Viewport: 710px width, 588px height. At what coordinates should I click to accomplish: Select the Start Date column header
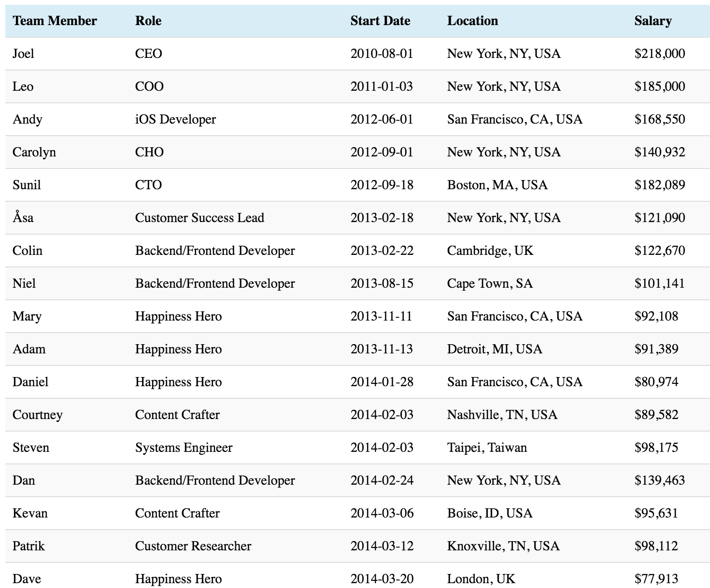point(380,21)
